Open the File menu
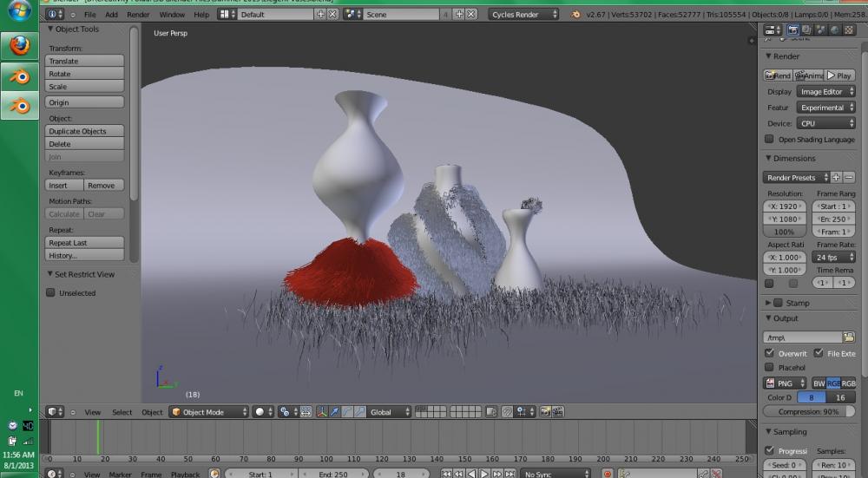This screenshot has width=868, height=478. coord(89,15)
